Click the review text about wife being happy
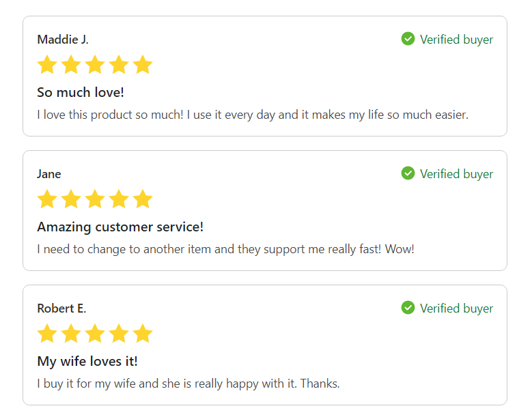Image resolution: width=532 pixels, height=417 pixels. [188, 384]
